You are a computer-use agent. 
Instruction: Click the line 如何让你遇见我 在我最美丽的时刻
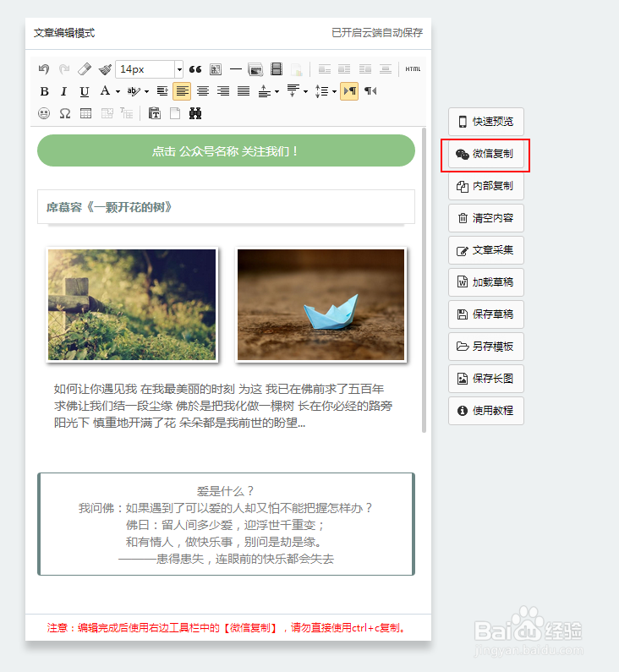219,389
